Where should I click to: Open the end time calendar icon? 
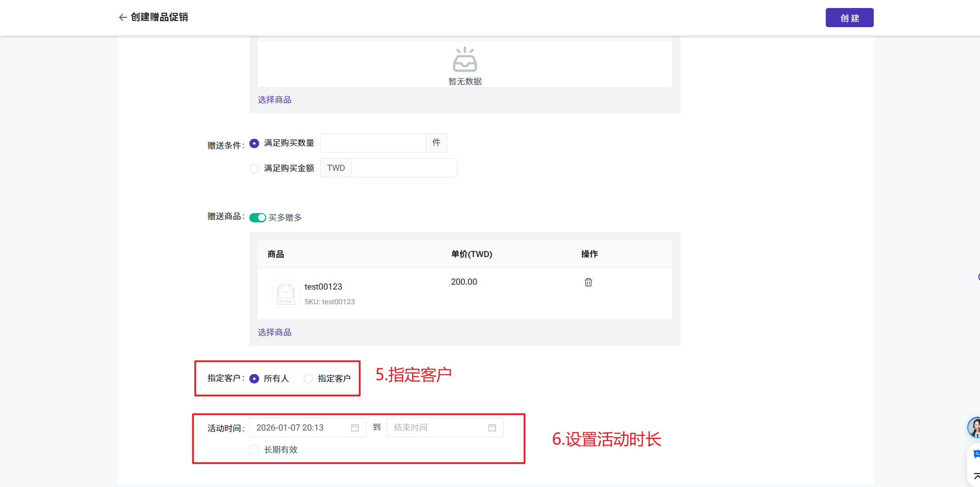(492, 427)
